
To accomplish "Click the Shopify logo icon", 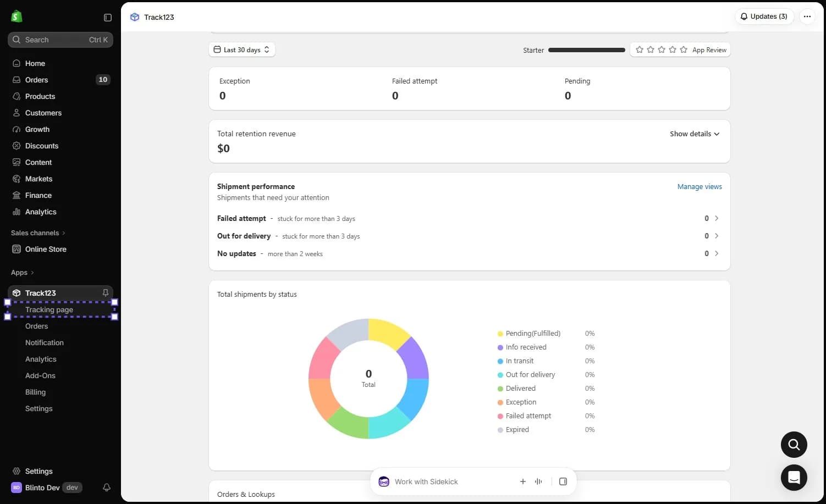I will 16,16.
